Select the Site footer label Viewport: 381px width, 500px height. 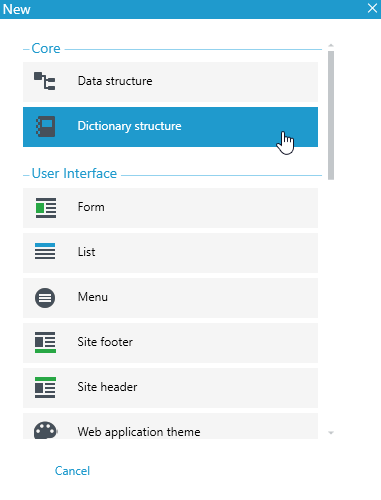[x=105, y=342]
